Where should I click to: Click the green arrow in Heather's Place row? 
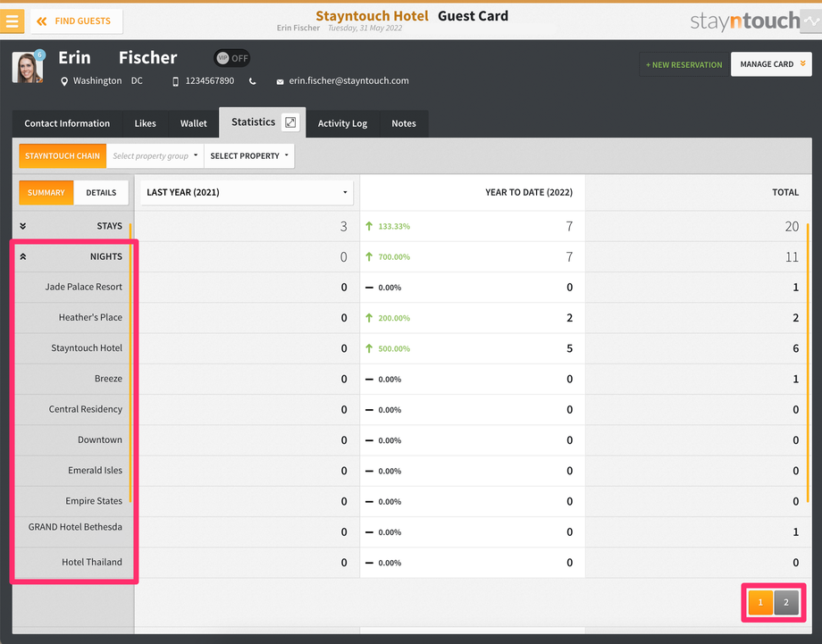[x=369, y=318]
